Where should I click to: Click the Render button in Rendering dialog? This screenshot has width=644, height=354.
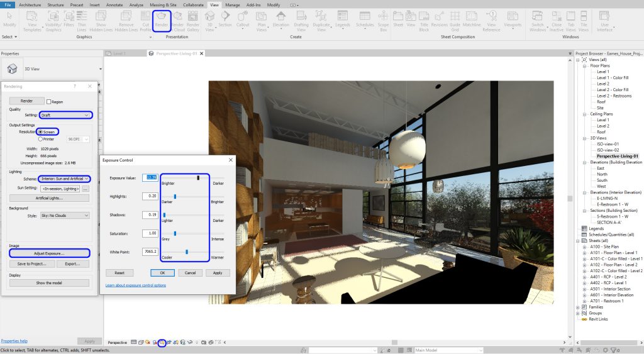coord(26,101)
